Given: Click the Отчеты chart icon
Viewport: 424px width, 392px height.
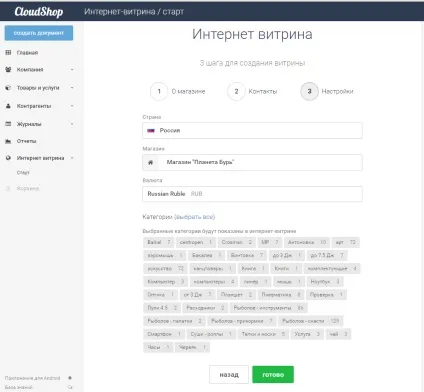Looking at the screenshot, I should click(x=8, y=141).
